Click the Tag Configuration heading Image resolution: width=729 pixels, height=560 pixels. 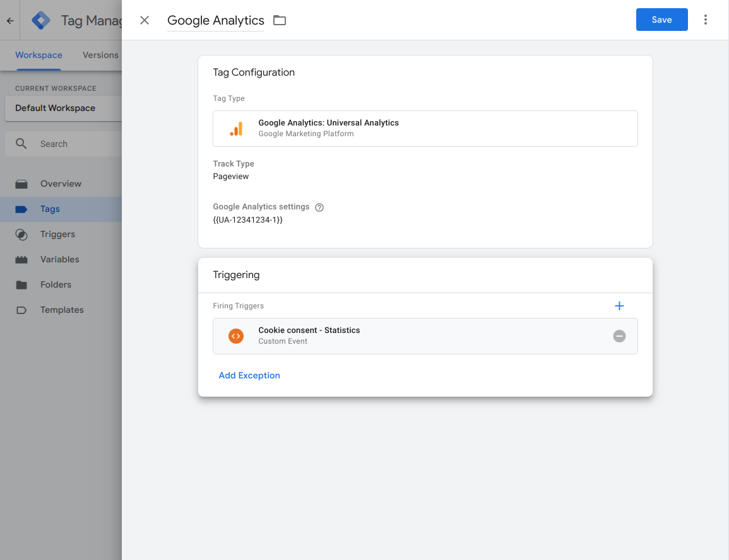(254, 73)
